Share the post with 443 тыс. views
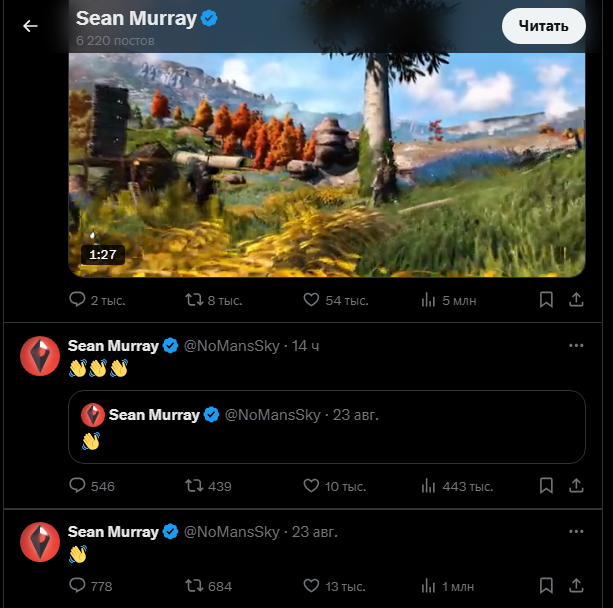The height and width of the screenshot is (608, 613). point(576,486)
